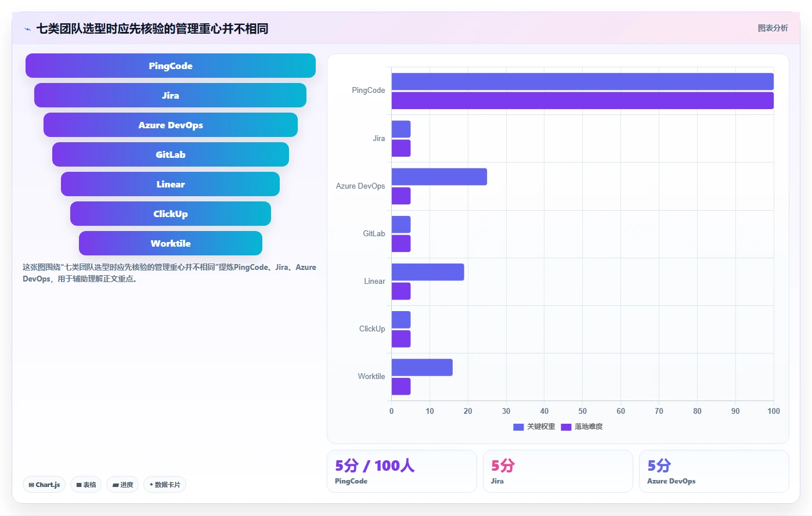Click the 表格 tag chip
This screenshot has height=516, width=812.
[86, 485]
